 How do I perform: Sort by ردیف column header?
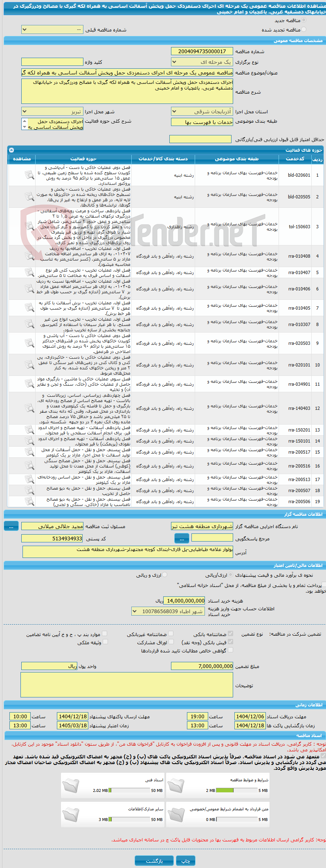coord(317,159)
